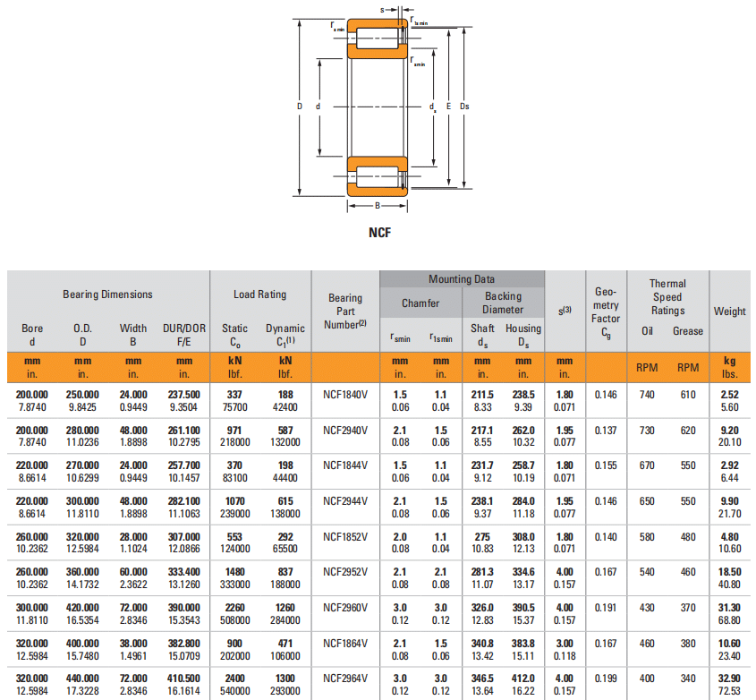Select part number NCF2940V

point(345,430)
